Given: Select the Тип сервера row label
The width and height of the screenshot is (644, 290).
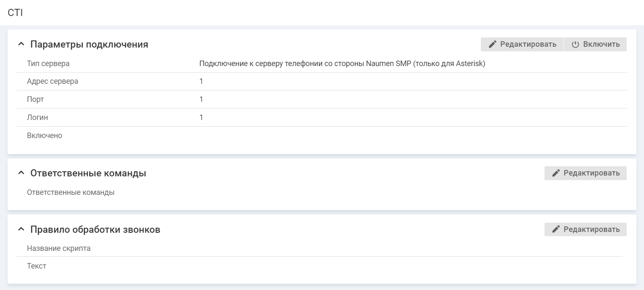Looking at the screenshot, I should (48, 64).
